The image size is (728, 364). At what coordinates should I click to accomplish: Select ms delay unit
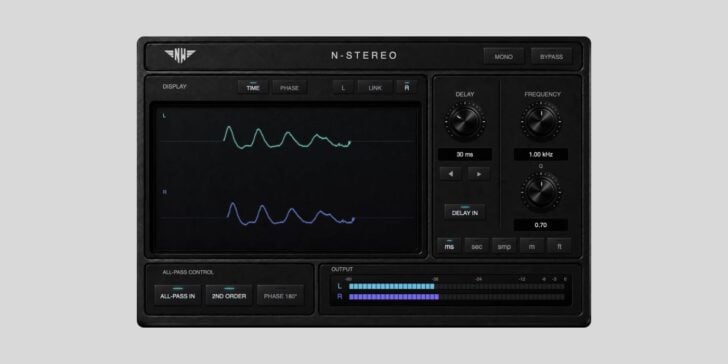(449, 246)
